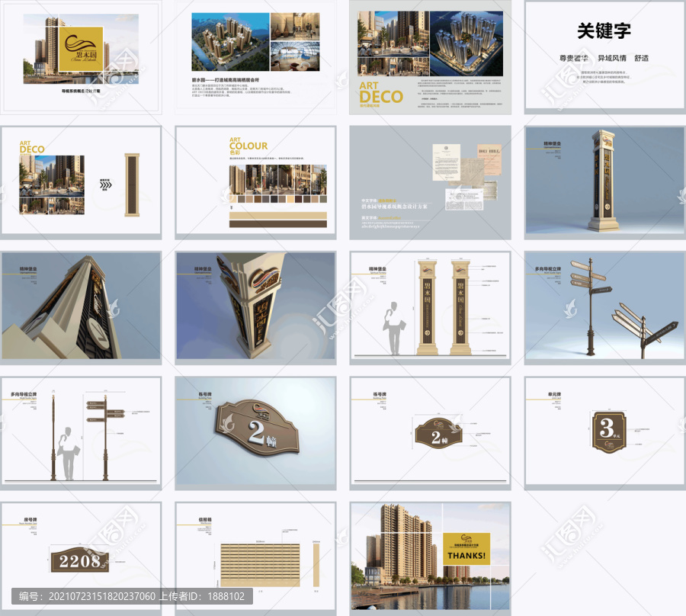686x616 pixels.
Task: Open the cover slide with gold 碧水园 logo
Action: coord(81,57)
